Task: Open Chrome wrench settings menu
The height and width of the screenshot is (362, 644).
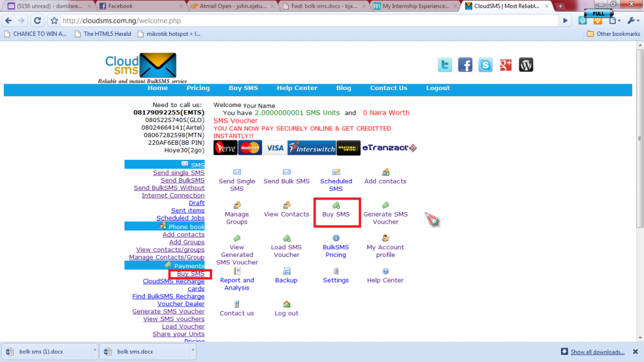Action: pos(633,21)
